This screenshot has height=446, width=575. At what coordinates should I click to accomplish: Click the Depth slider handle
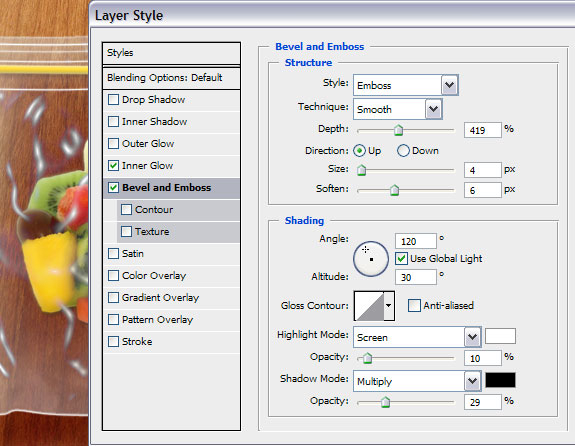[x=398, y=130]
